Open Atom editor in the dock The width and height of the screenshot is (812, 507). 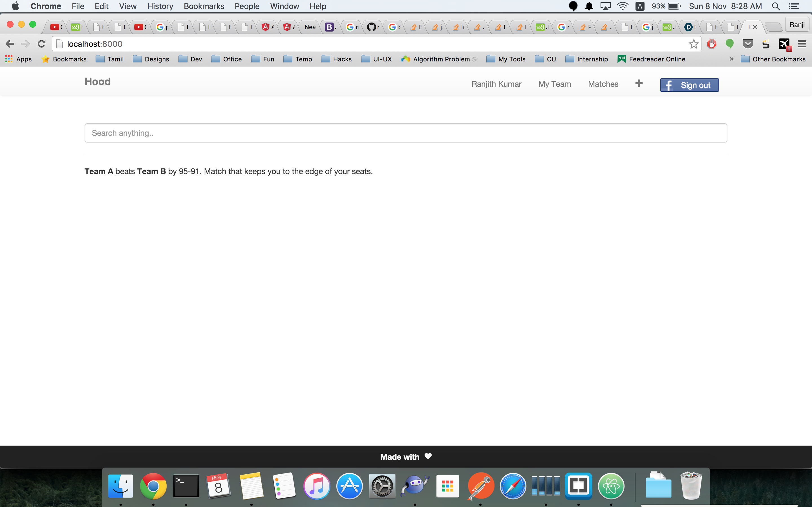pyautogui.click(x=611, y=486)
